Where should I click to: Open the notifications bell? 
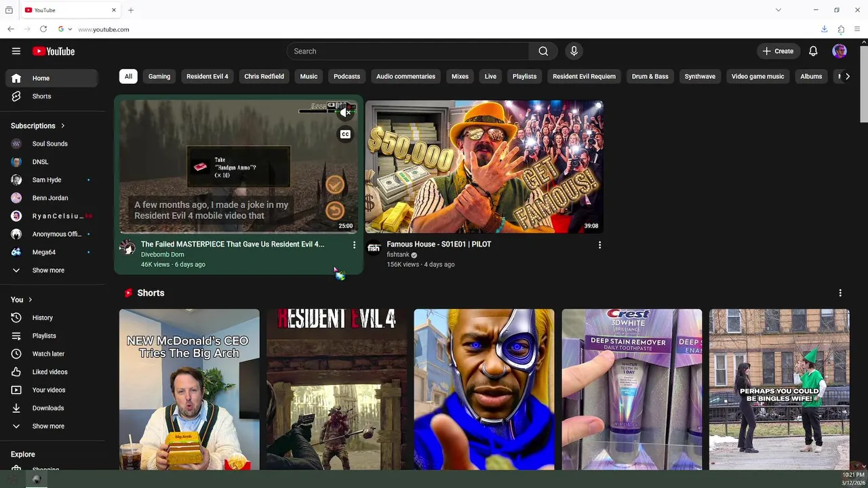813,51
